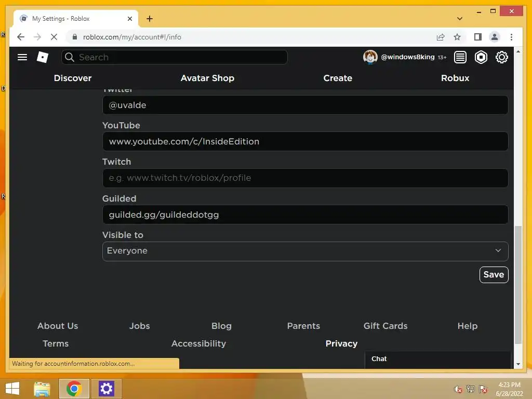The image size is (532, 399).
Task: Select the My Settings - Roblox tab
Action: click(x=76, y=19)
